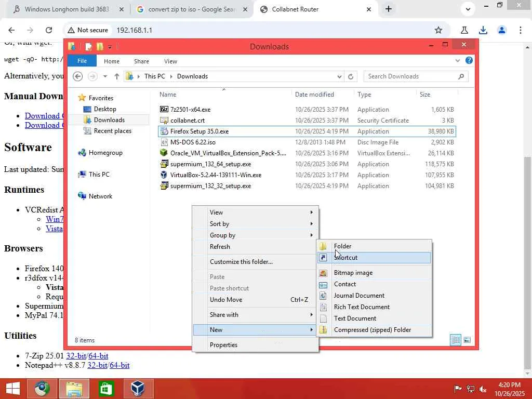Open the Share ribbon tab
532x399 pixels.
pos(141,61)
